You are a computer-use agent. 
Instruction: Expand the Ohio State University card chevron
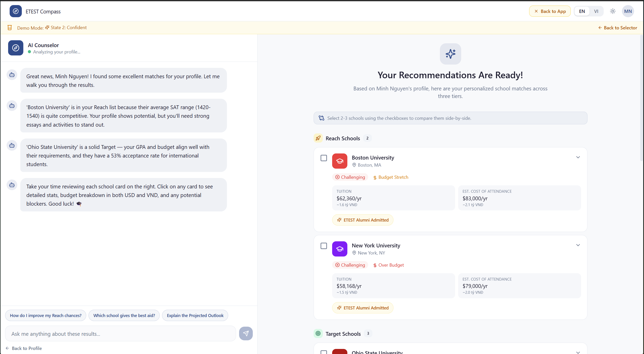pos(578,352)
